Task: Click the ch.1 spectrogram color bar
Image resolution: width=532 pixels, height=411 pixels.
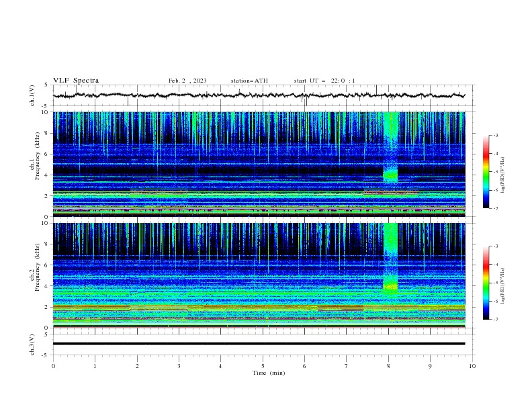Action: pyautogui.click(x=486, y=172)
